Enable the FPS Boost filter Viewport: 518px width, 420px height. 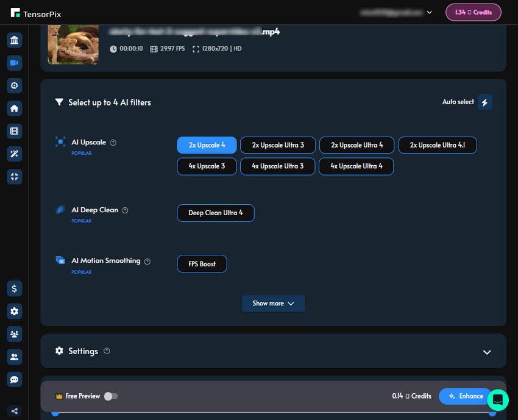(202, 264)
